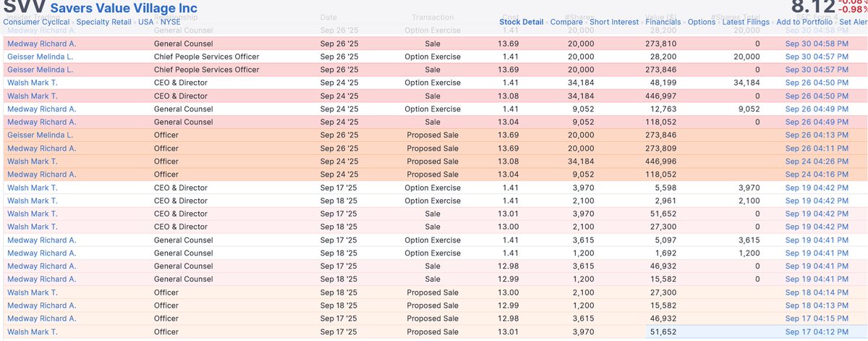Open Geisser Melinda L. in the Chief People Services Officer Option Exercise row

click(40, 56)
